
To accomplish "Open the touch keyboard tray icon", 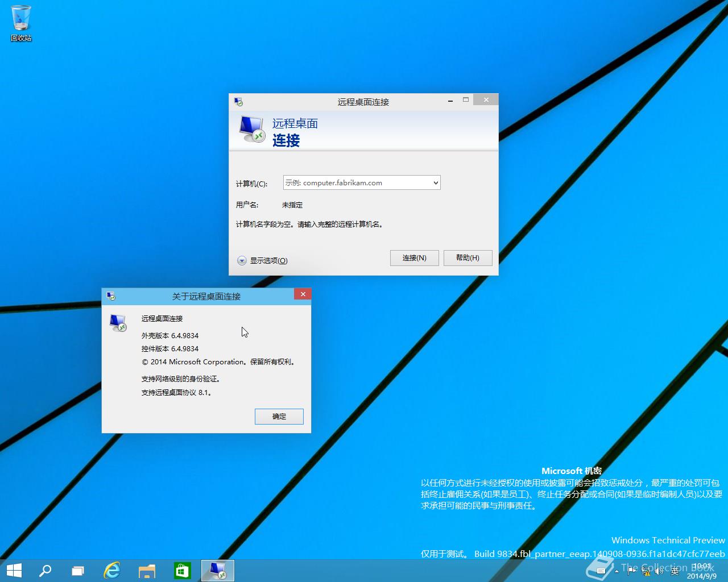I will point(601,571).
